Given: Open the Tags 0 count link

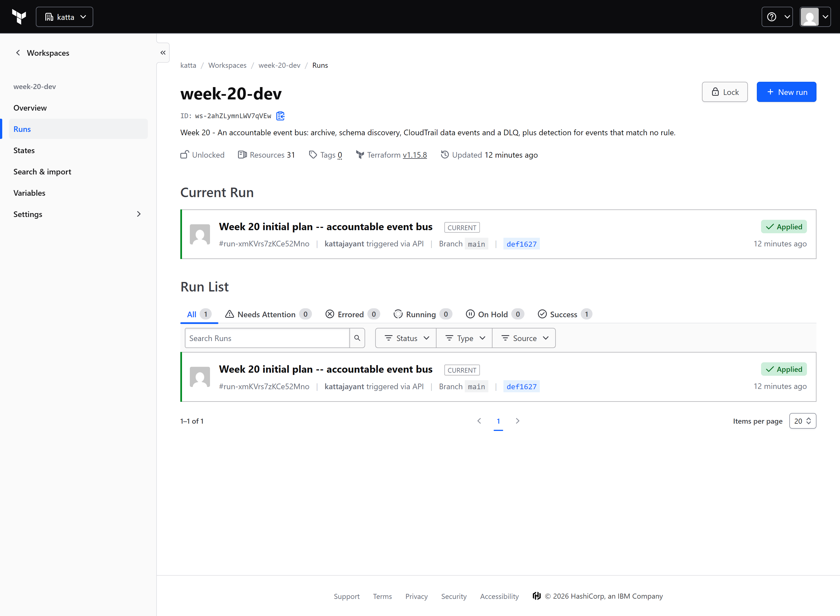Looking at the screenshot, I should pyautogui.click(x=340, y=155).
